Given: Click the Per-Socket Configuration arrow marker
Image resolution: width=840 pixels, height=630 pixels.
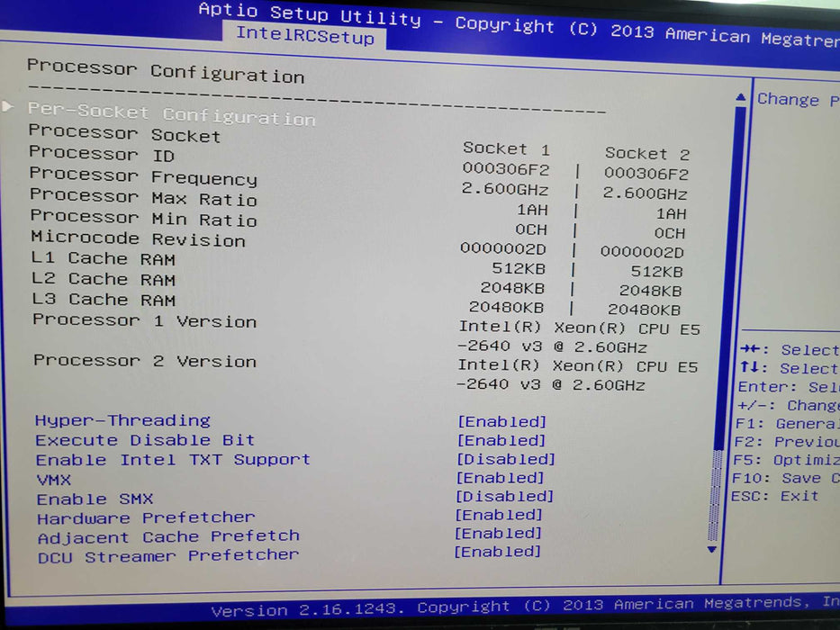Looking at the screenshot, I should [x=10, y=106].
